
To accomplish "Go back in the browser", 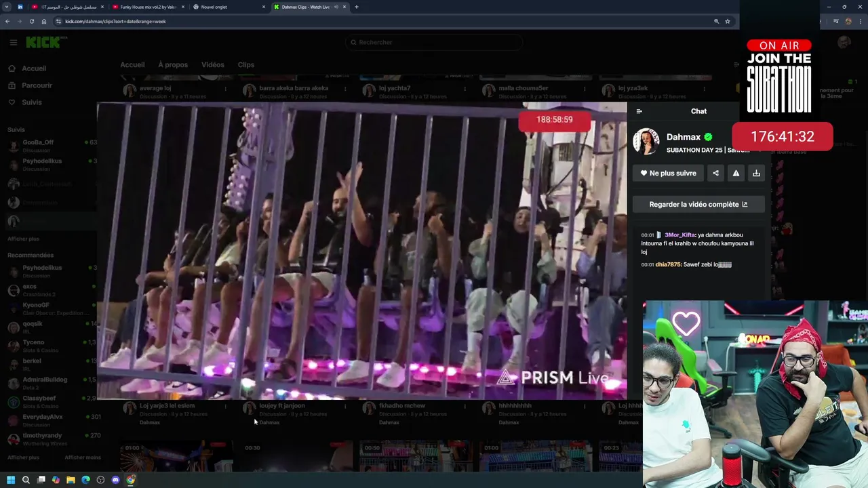I will 7,21.
